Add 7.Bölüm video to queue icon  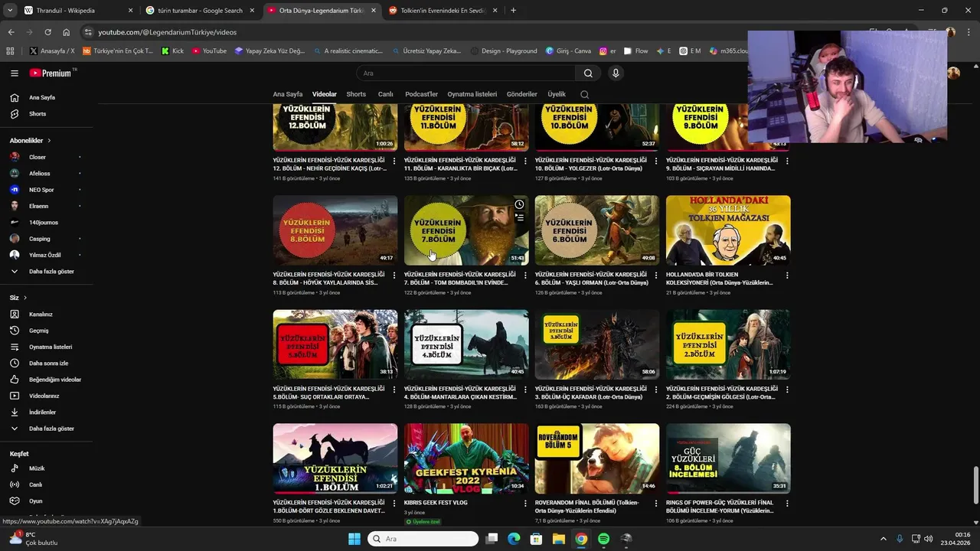pyautogui.click(x=519, y=217)
